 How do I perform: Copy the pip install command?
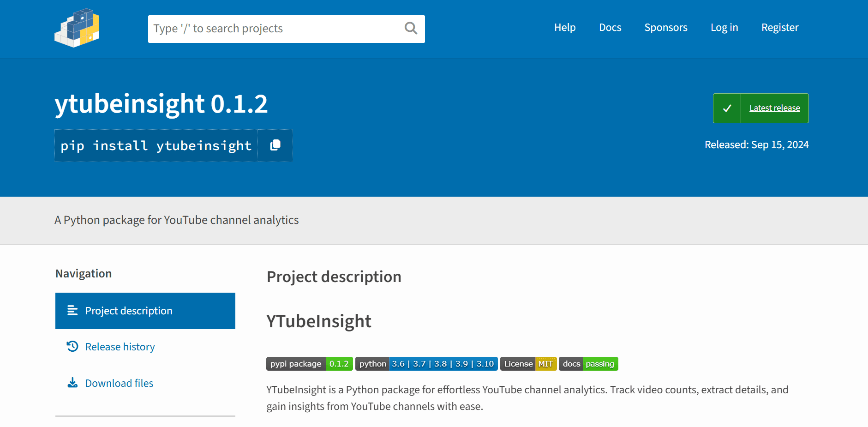click(275, 145)
